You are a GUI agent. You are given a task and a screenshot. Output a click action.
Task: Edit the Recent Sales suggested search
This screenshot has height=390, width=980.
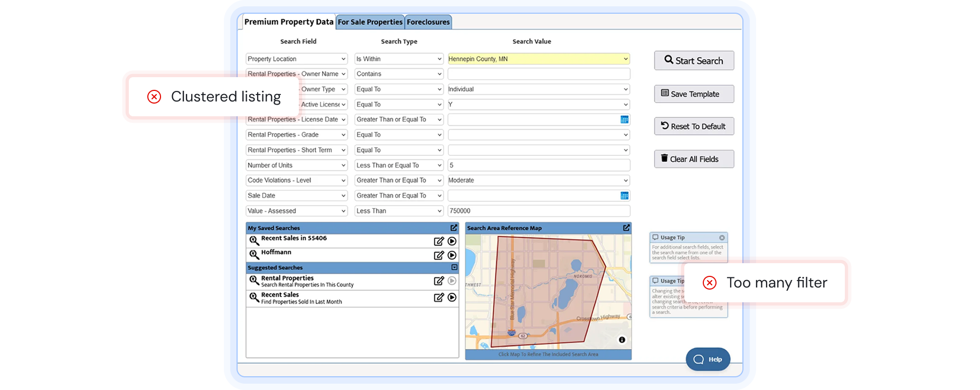(x=438, y=298)
